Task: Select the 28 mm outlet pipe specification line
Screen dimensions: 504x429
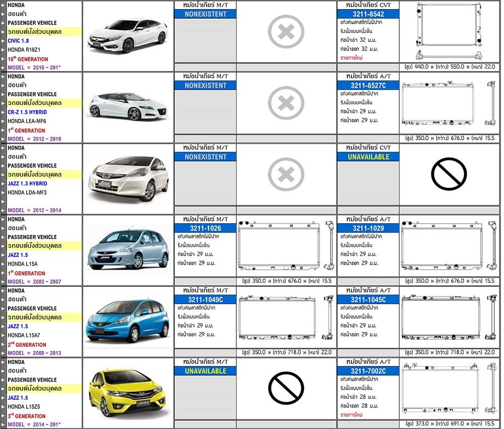Action: 359,406
